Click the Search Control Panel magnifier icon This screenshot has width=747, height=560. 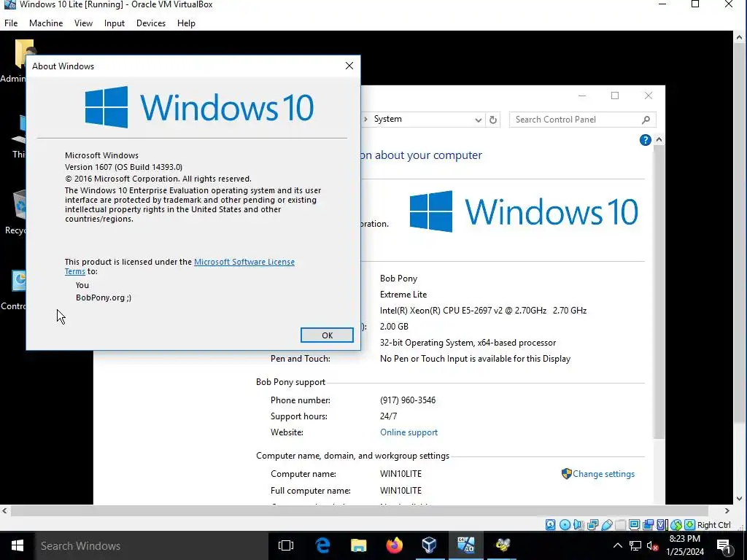click(x=646, y=120)
